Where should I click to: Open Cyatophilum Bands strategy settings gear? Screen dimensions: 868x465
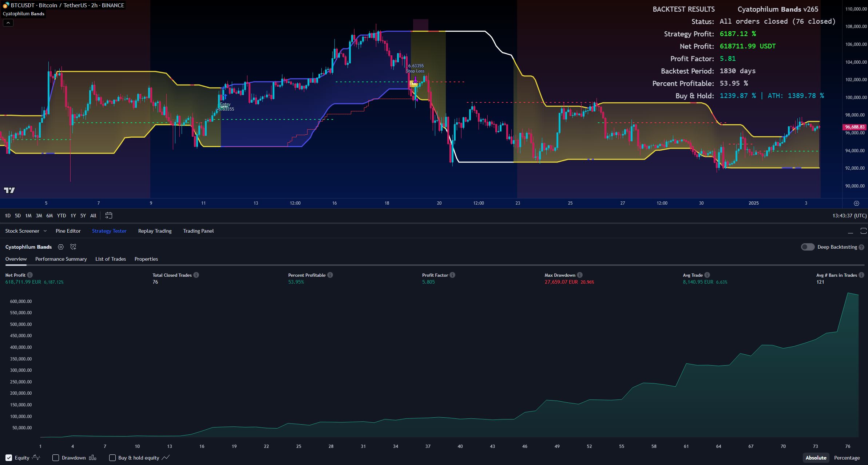coord(61,247)
